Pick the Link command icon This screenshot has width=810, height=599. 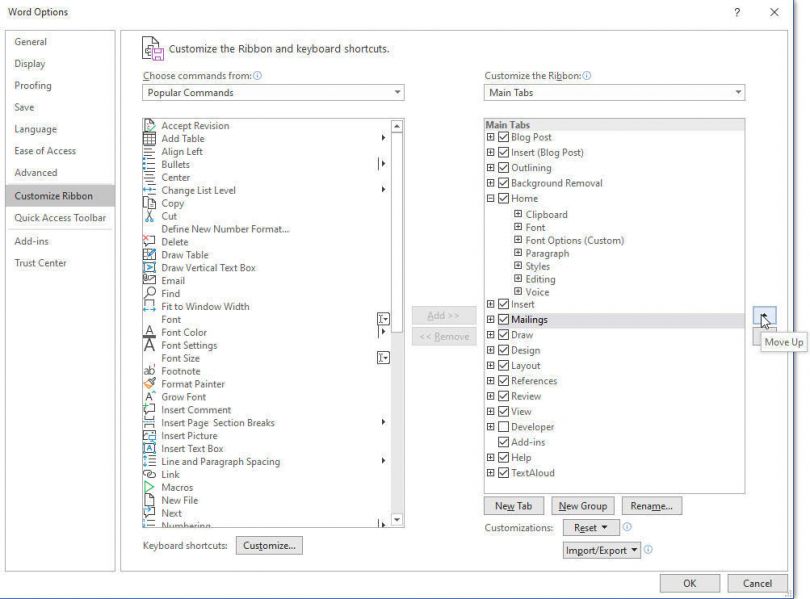coord(148,474)
